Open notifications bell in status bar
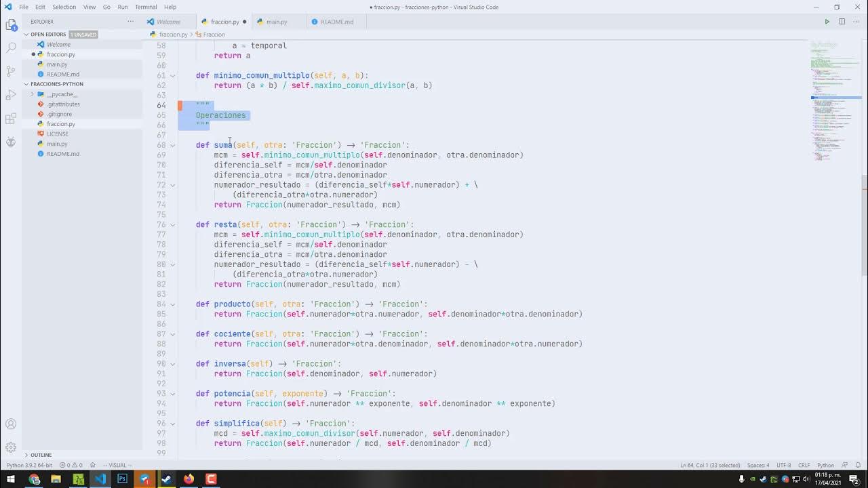Viewport: 868px width, 488px height. coord(858,465)
